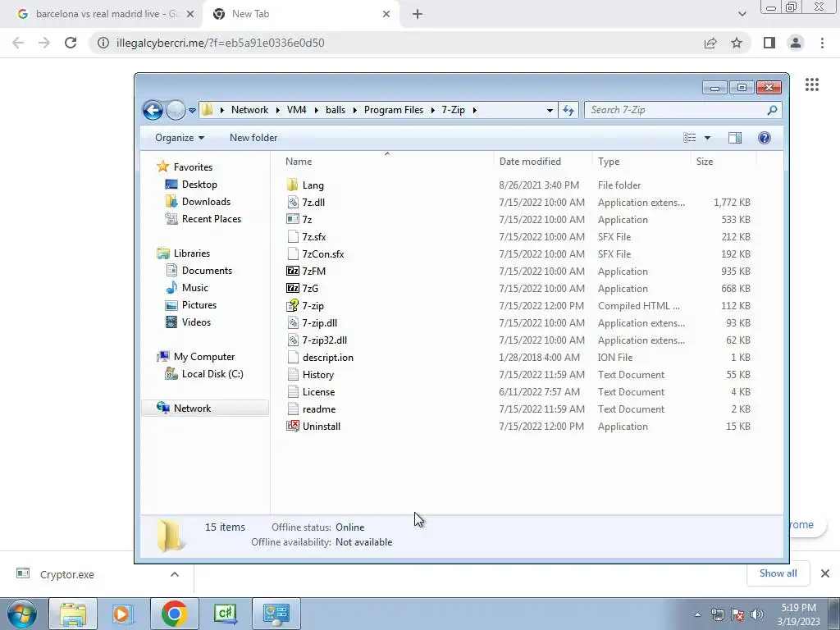The height and width of the screenshot is (630, 840).
Task: Select Program Files breadcrumb segment
Action: (x=394, y=110)
